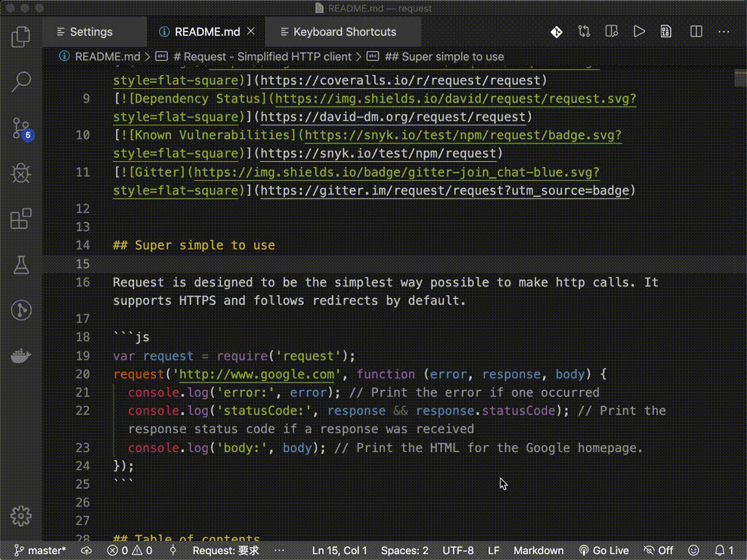
Task: Click the '## Super simple to use' heading line
Action: click(194, 245)
